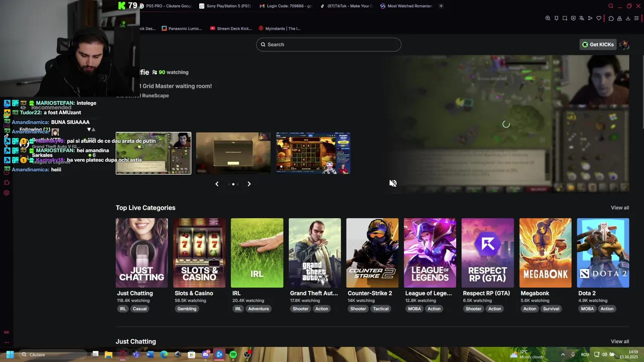Open the Slots & Casino category card

pos(199,253)
